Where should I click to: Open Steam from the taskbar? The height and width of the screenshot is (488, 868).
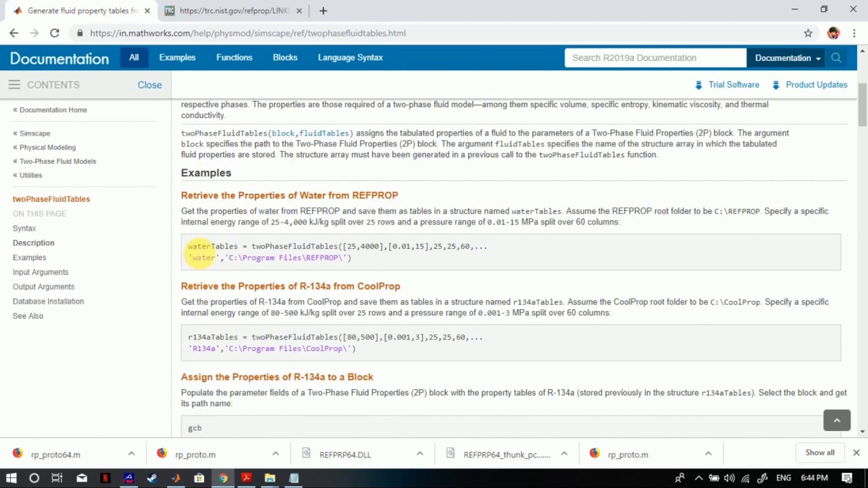[x=152, y=478]
